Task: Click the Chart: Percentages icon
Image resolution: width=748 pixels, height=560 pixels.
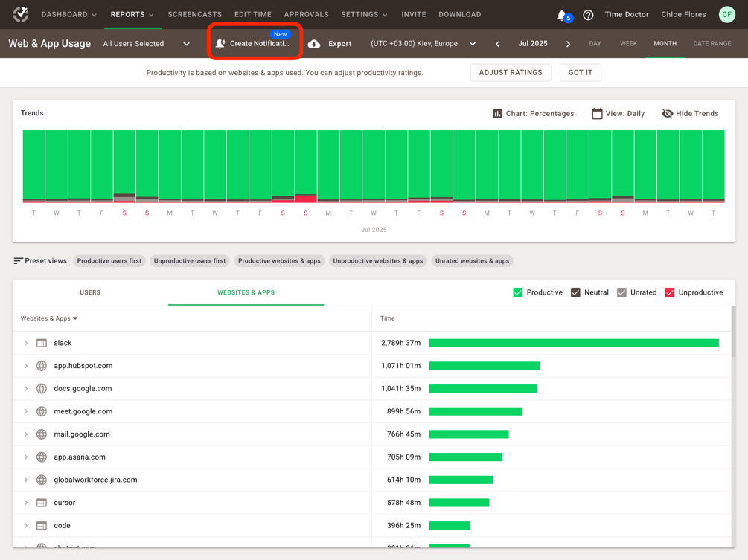Action: pyautogui.click(x=498, y=114)
